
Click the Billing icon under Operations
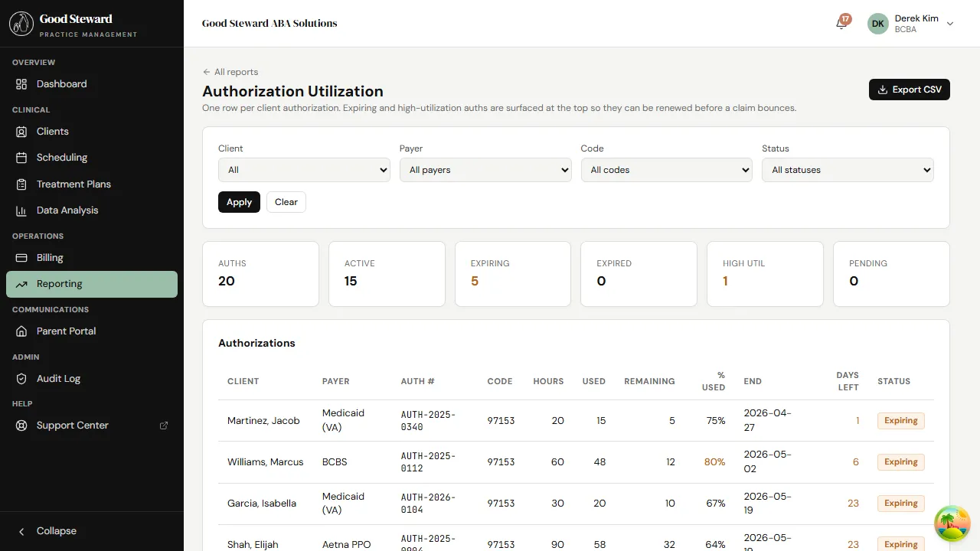(21, 258)
